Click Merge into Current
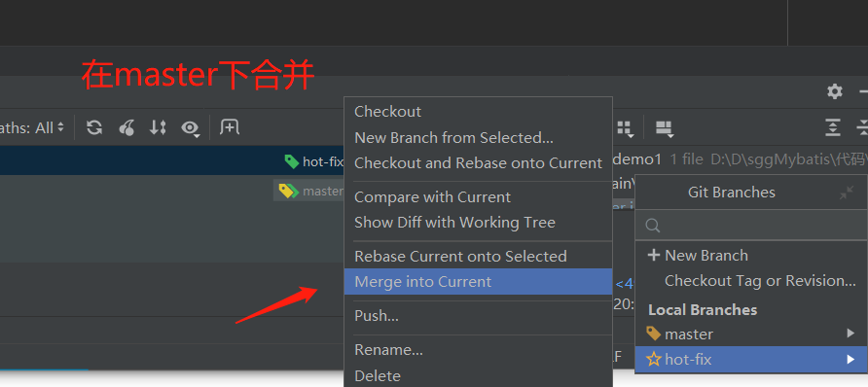 479,282
